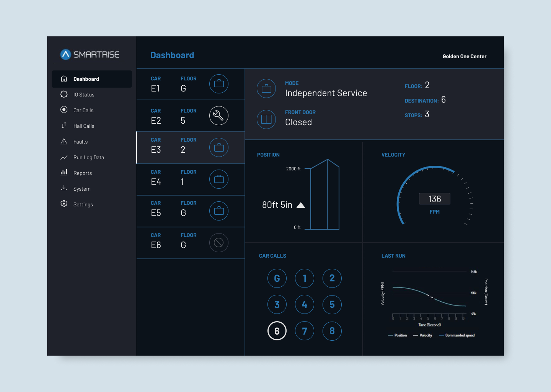Click the briefcase icon for car E4
The width and height of the screenshot is (551, 392).
218,179
